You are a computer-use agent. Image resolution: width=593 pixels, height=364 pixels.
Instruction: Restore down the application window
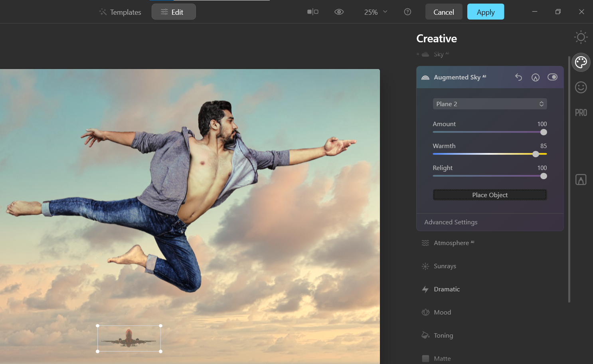(x=558, y=12)
